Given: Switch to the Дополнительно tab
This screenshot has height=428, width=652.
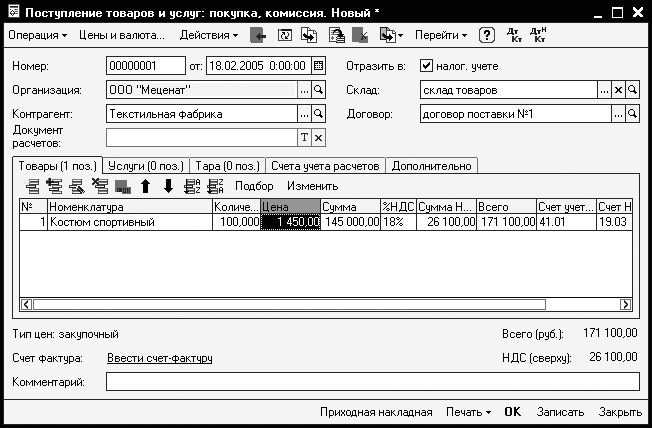Looking at the screenshot, I should pyautogui.click(x=432, y=166).
